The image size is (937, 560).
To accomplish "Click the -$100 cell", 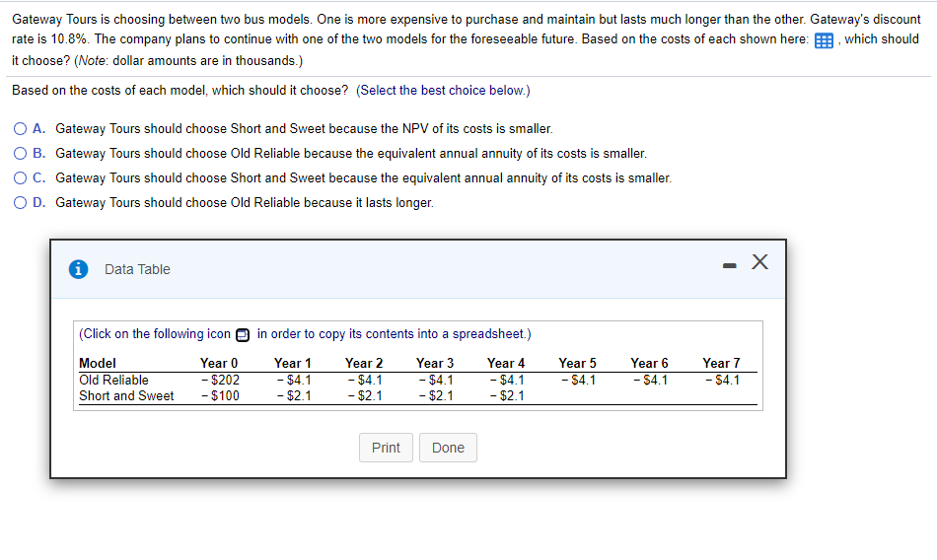I will [220, 395].
